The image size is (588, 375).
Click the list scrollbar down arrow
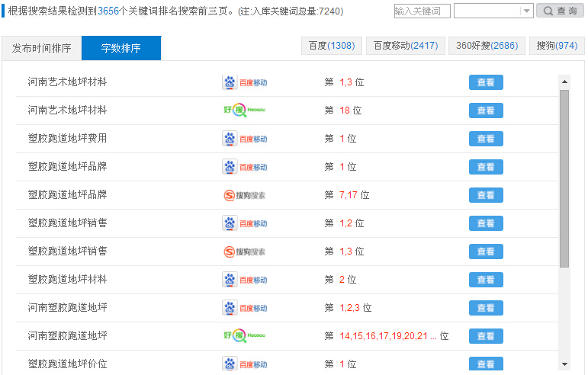tap(564, 364)
